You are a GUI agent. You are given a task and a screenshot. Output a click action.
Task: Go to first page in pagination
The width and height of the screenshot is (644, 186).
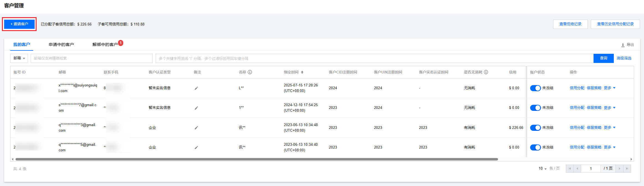coord(570,169)
